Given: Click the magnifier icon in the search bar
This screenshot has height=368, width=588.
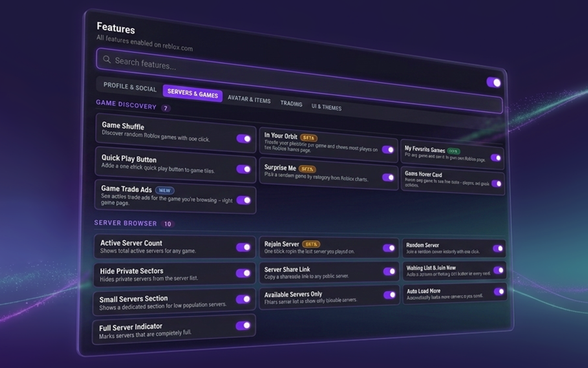Looking at the screenshot, I should click(107, 59).
